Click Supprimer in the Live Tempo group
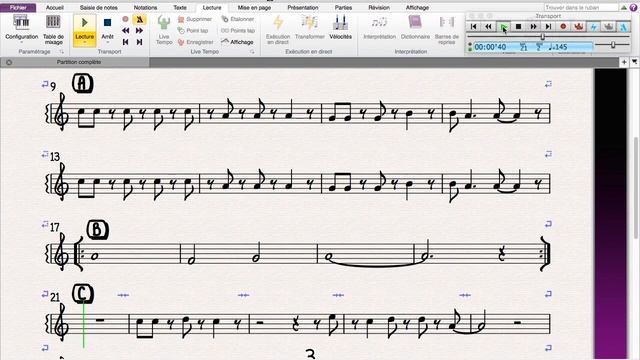640x360 pixels. tap(195, 19)
